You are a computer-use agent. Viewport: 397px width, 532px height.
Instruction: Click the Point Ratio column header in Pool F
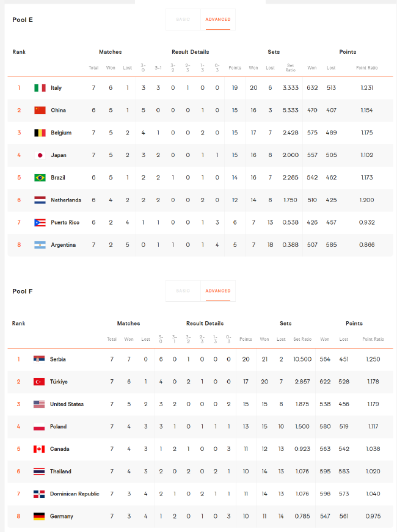[373, 339]
